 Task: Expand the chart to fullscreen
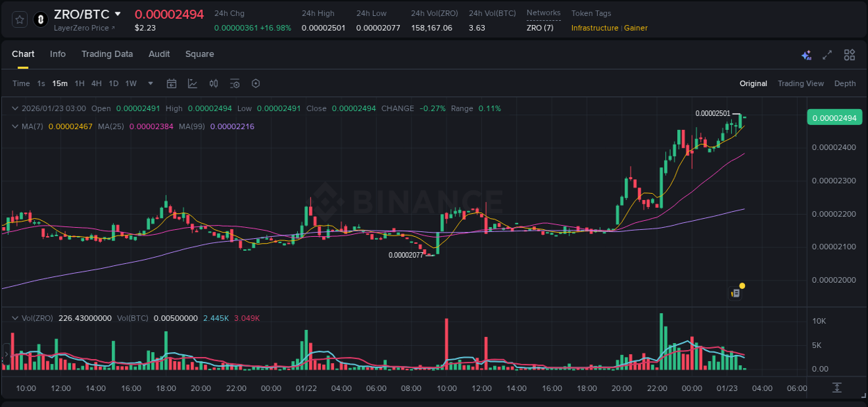coord(827,54)
